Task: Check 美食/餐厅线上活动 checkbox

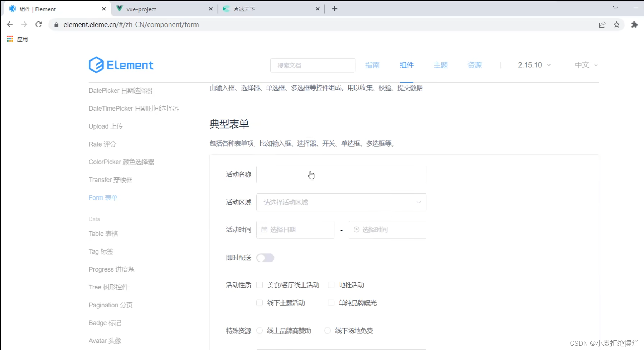Action: click(260, 285)
